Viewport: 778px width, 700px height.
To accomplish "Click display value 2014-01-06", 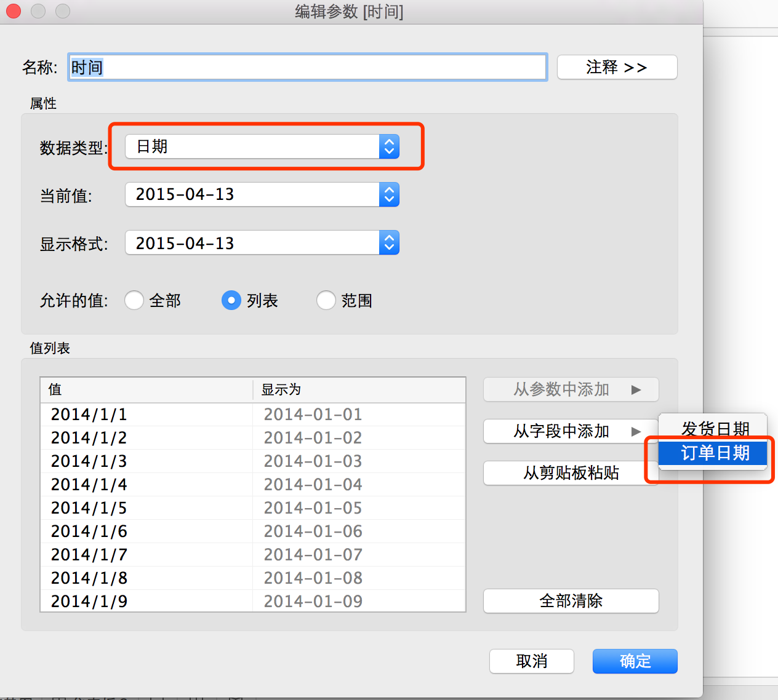I will tap(313, 531).
